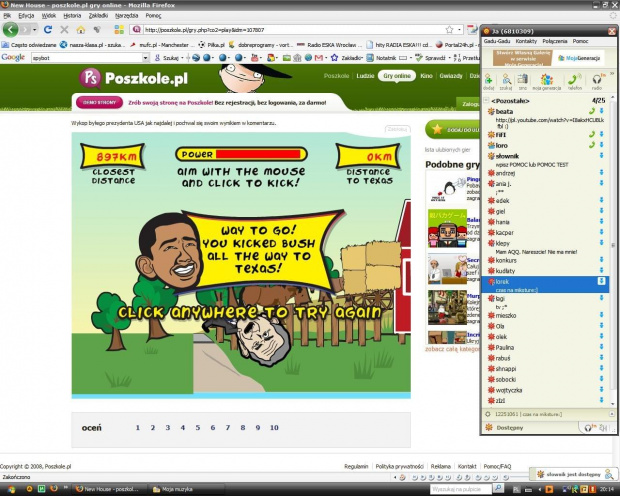Click the YouTube icon in Google toolbar

(x=255, y=58)
